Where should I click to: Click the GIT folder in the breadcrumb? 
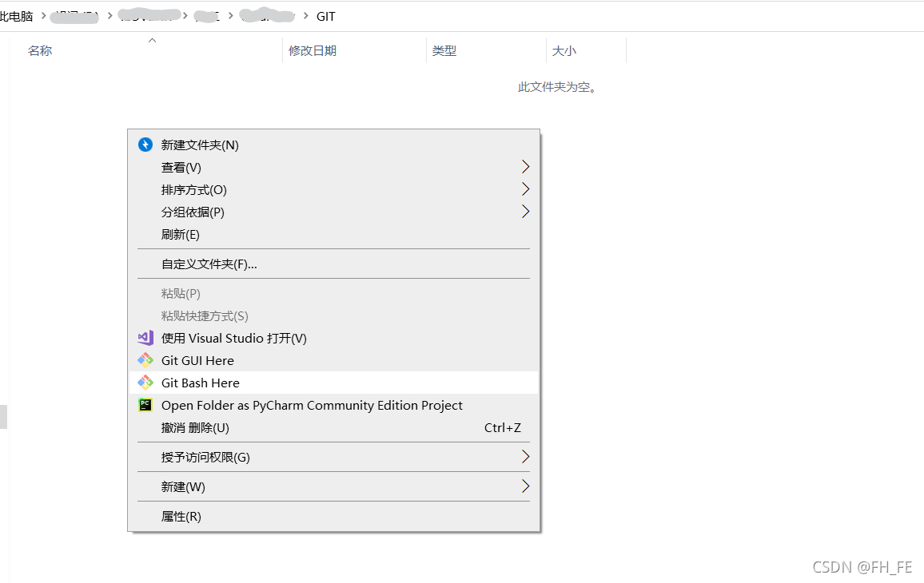(325, 17)
